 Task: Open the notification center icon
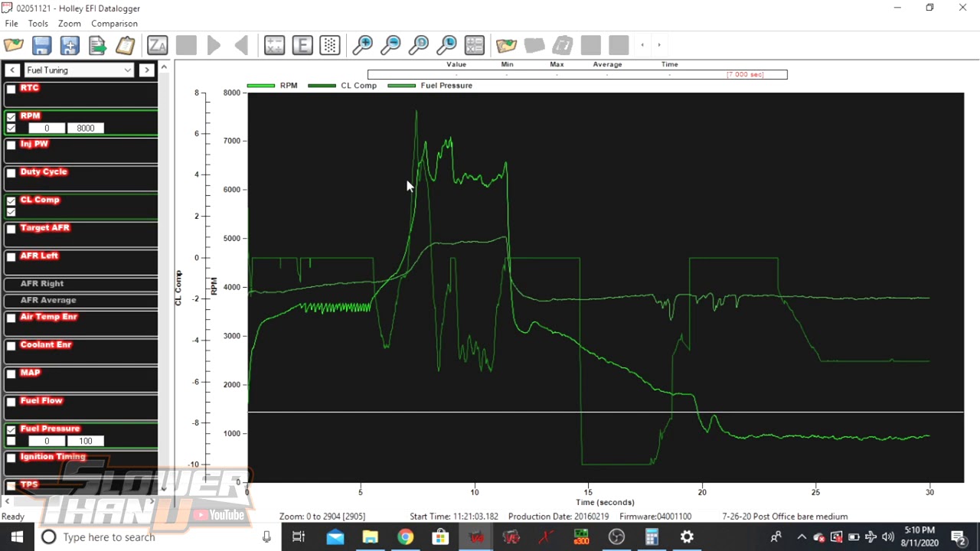coord(958,537)
